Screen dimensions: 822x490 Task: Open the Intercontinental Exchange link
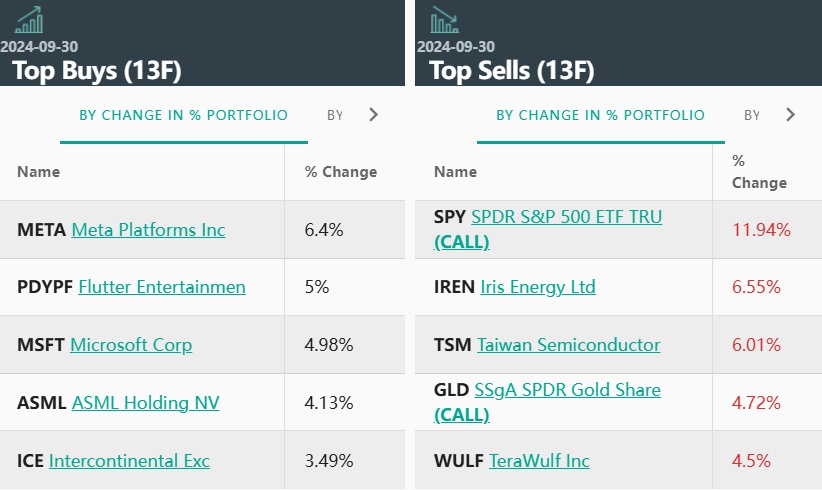(129, 461)
